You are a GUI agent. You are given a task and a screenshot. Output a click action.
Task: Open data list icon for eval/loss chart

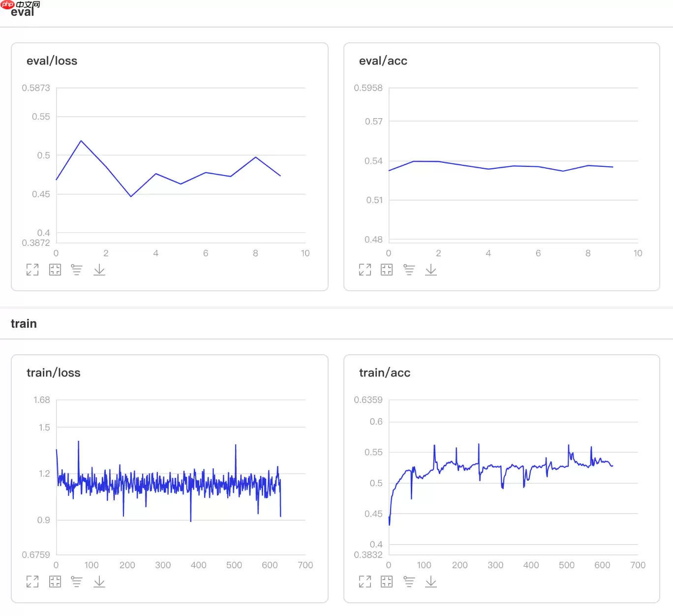[77, 270]
